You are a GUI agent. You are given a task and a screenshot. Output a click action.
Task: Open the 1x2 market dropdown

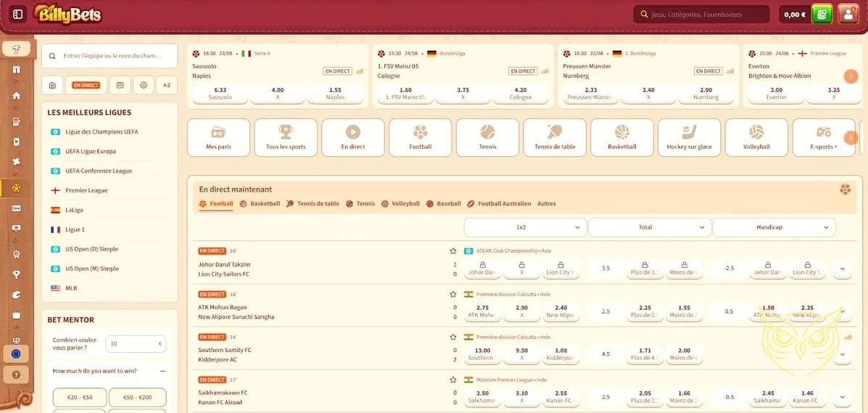click(x=525, y=227)
